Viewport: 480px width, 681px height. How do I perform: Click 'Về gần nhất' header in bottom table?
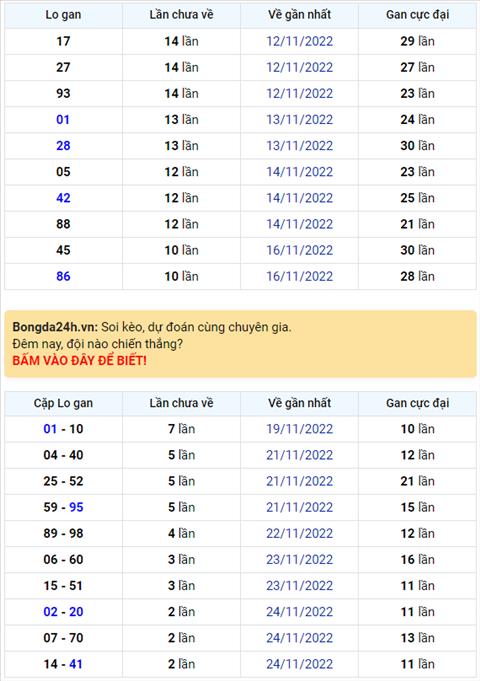point(300,403)
